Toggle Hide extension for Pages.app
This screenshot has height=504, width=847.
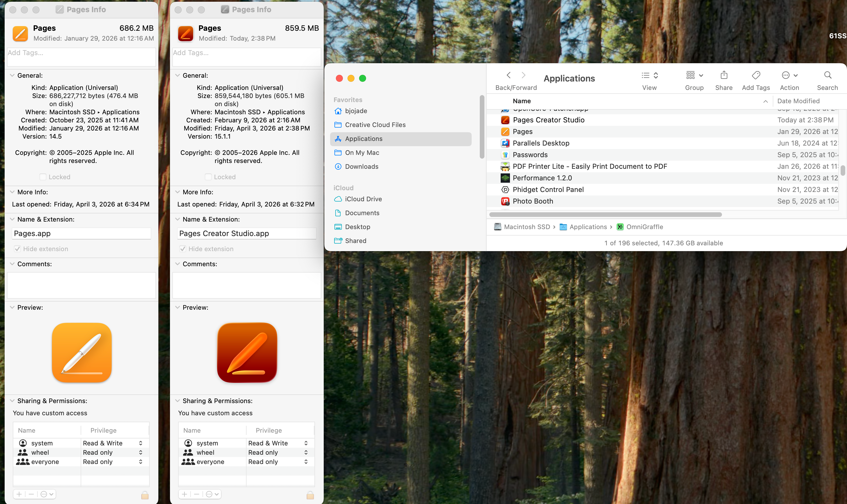[x=17, y=249]
